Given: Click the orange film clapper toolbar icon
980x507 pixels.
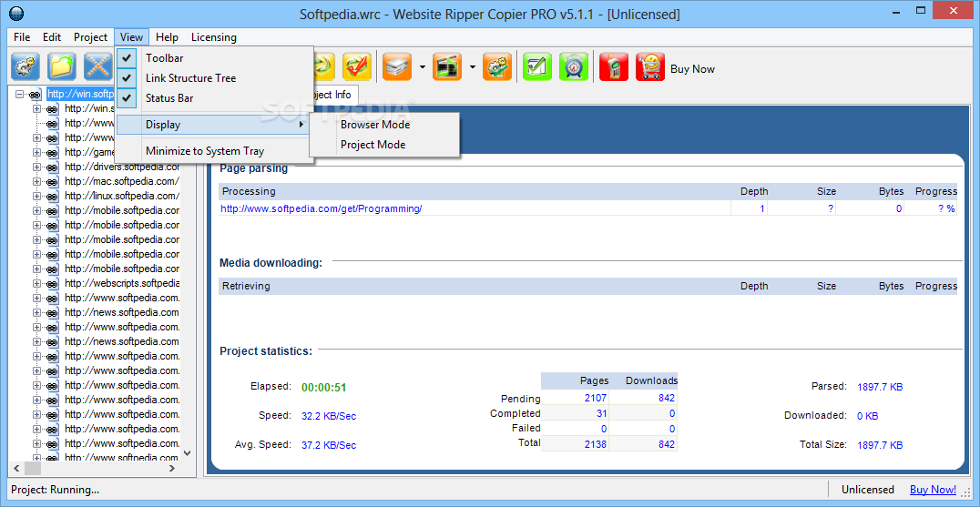Looking at the screenshot, I should point(447,66).
